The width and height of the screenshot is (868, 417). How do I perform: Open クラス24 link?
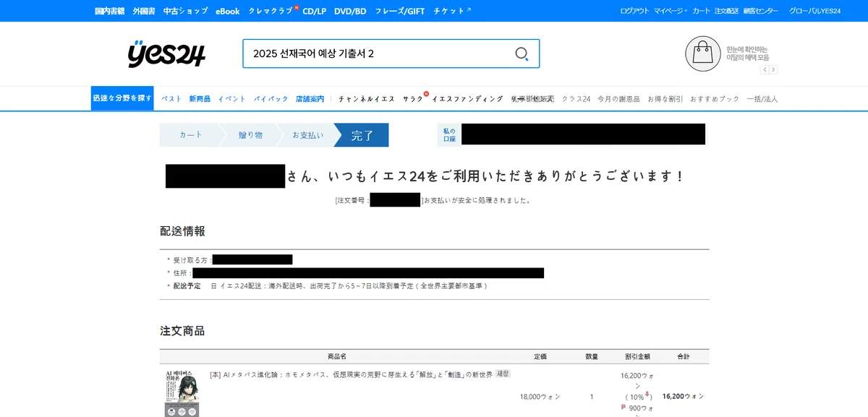click(x=576, y=99)
